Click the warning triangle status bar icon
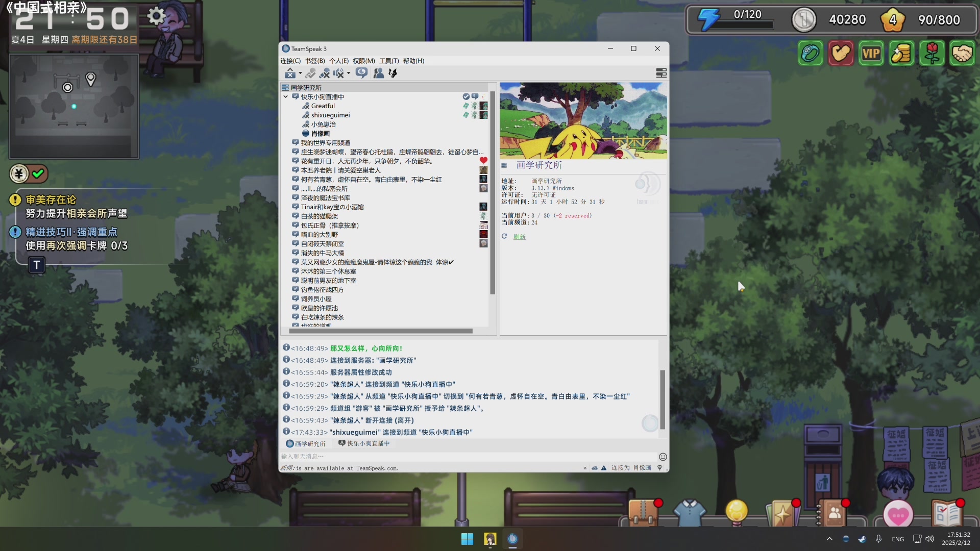The width and height of the screenshot is (980, 551). 604,468
